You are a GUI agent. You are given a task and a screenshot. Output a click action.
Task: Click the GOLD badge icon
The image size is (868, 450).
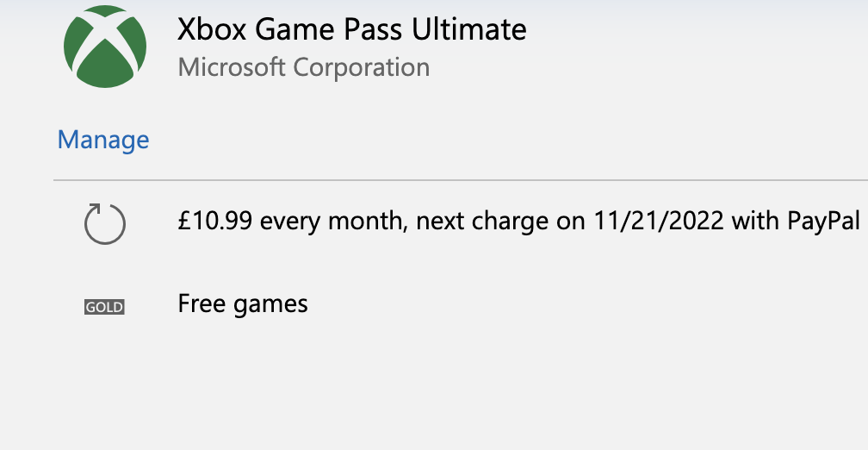[x=105, y=307]
